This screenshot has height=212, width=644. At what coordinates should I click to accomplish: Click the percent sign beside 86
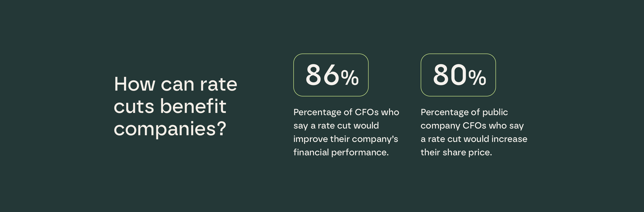350,78
